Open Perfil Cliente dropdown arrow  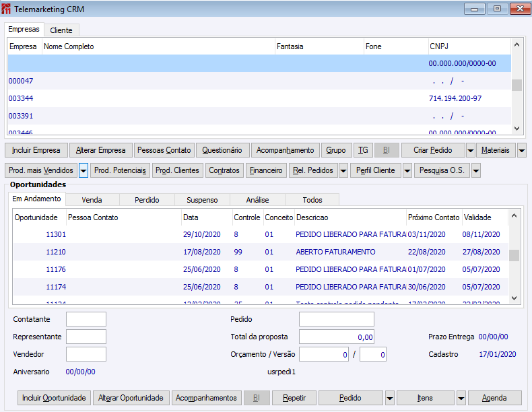(407, 170)
